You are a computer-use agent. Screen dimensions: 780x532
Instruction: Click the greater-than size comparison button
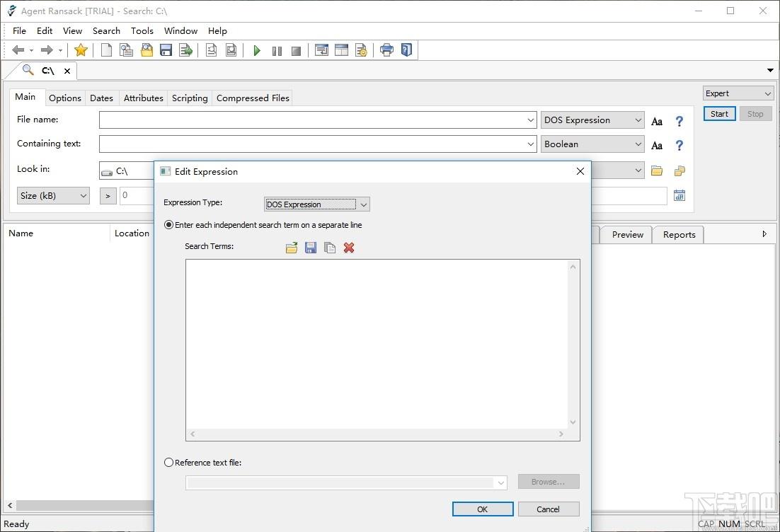108,196
